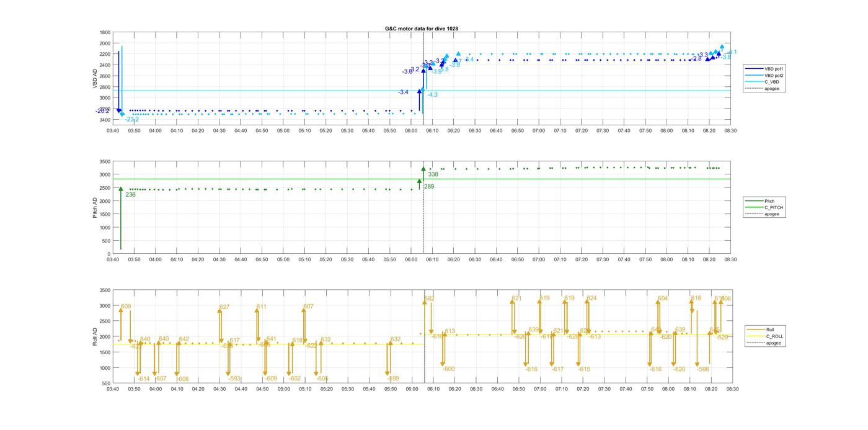The width and height of the screenshot is (868, 430).
Task: Click the '03:40' tick under the Pitch plot
Action: 113,260
